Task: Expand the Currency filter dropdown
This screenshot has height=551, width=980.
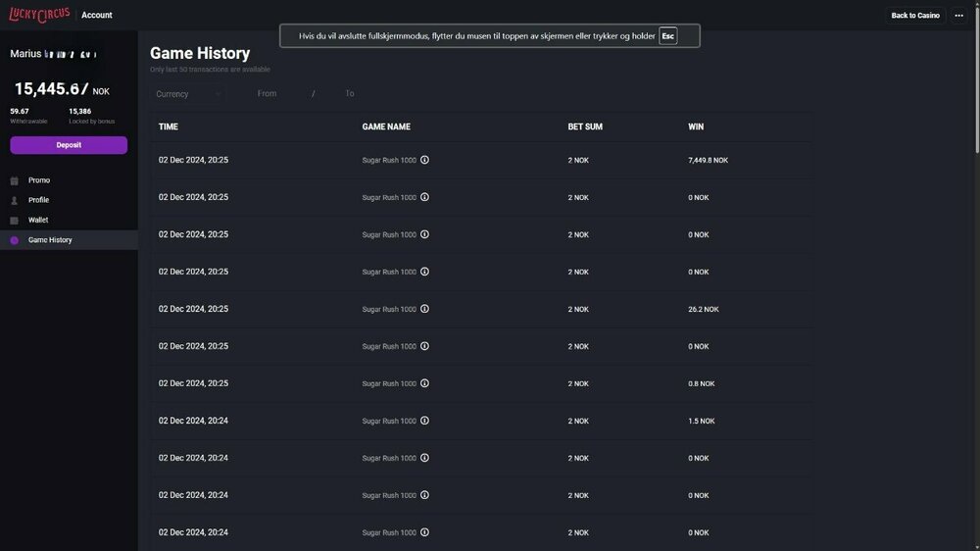Action: coord(188,94)
